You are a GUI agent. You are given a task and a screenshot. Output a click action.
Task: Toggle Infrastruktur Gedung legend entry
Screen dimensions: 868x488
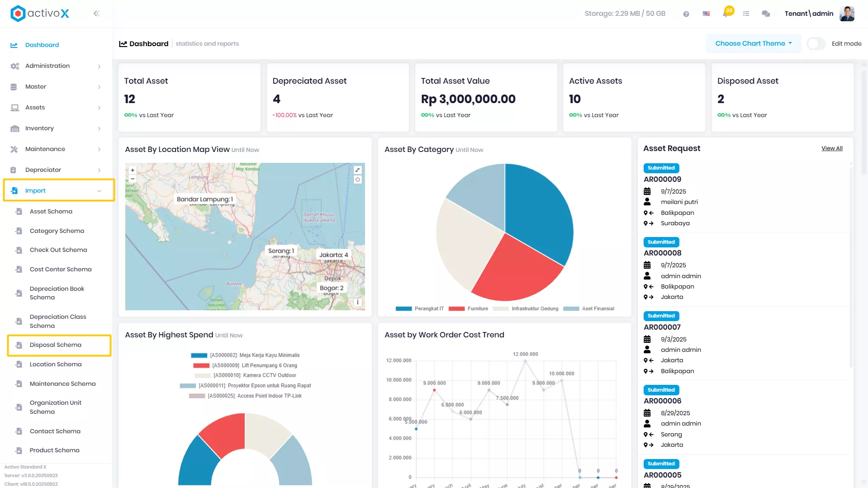pos(526,309)
